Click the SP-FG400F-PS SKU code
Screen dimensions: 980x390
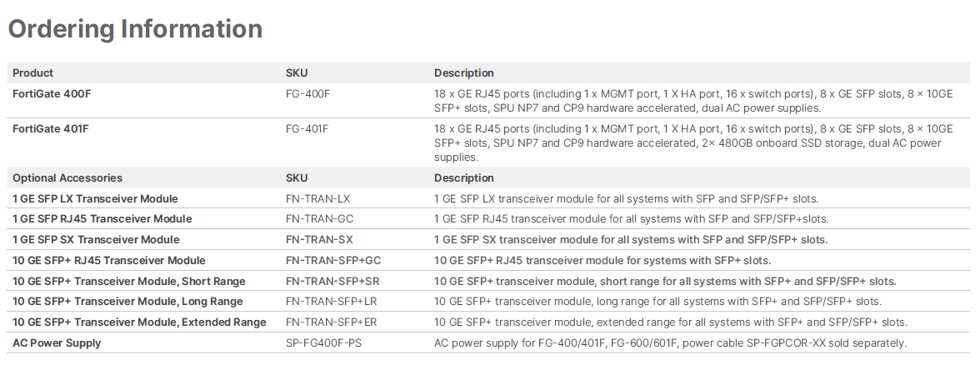(323, 342)
